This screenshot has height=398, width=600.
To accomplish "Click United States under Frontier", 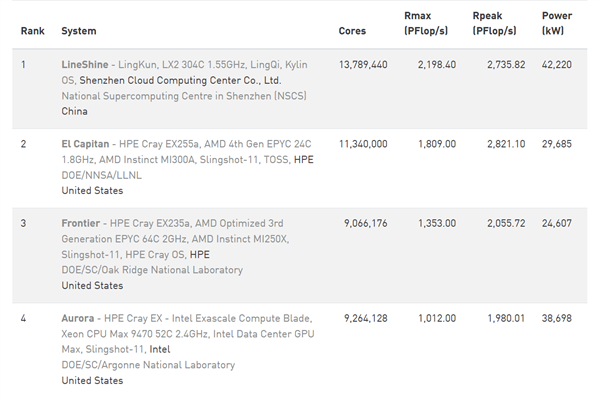I will pyautogui.click(x=92, y=286).
